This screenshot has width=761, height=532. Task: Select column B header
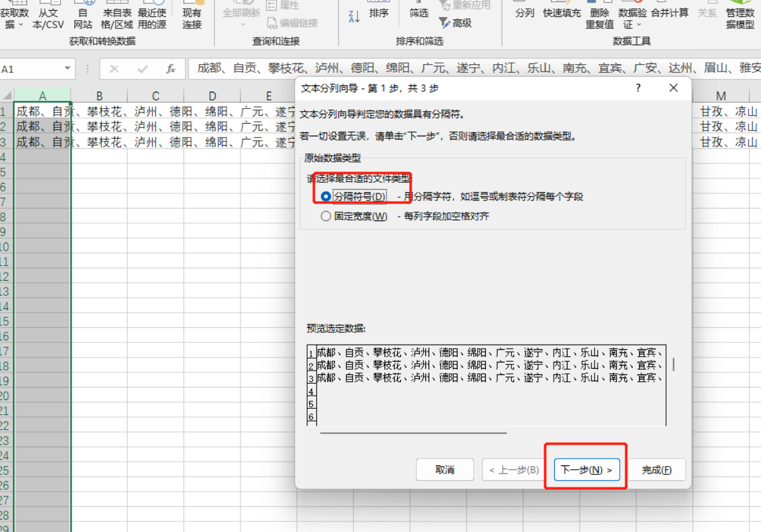pos(99,96)
